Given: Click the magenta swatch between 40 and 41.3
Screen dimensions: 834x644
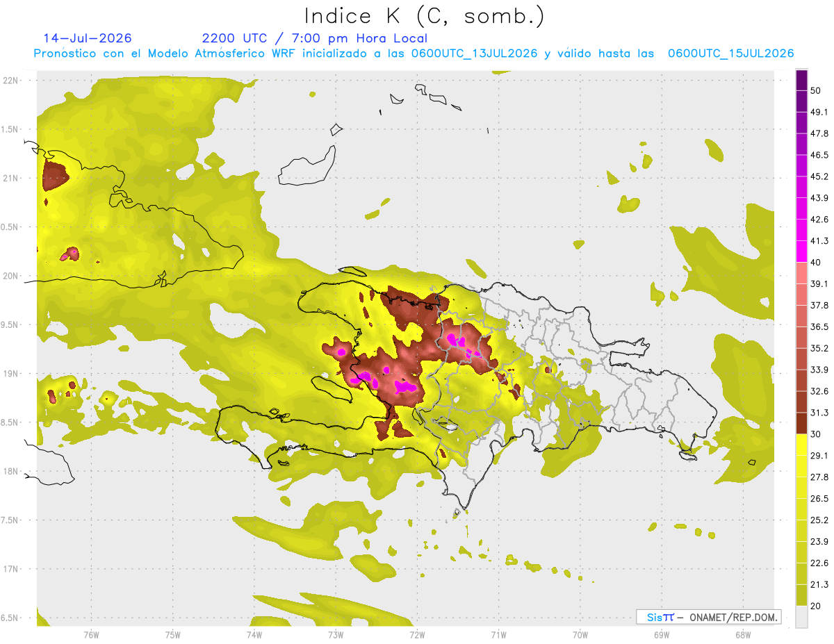Looking at the screenshot, I should (x=801, y=251).
